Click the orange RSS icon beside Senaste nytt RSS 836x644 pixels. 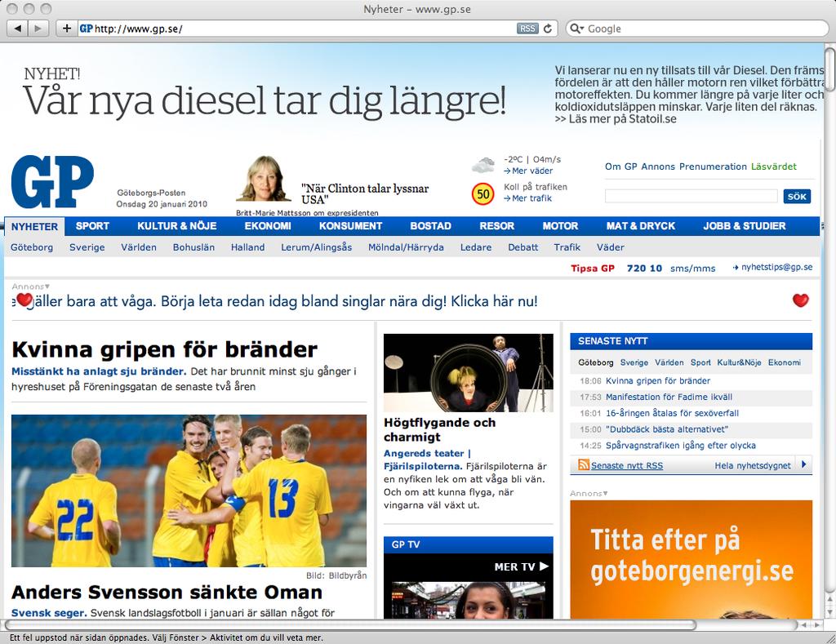pos(584,465)
